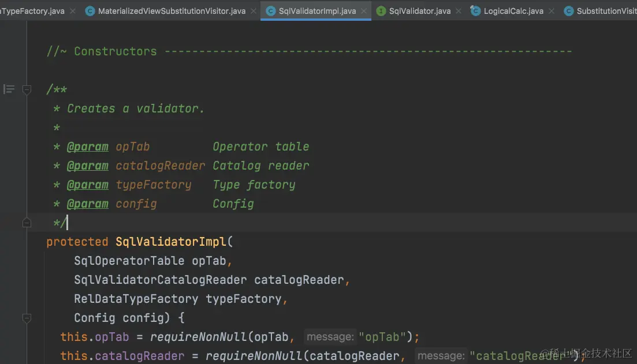Click the @param tag for config
This screenshot has height=364, width=637.
click(x=88, y=204)
